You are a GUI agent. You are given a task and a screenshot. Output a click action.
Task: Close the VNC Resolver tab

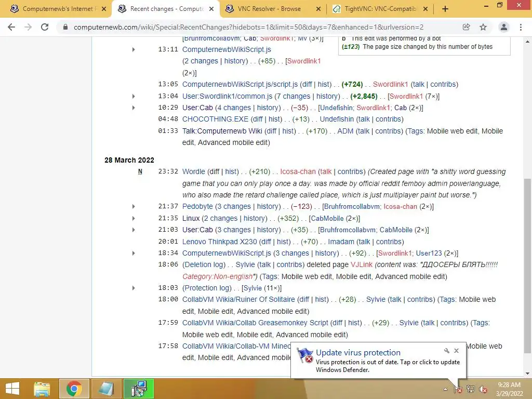point(318,9)
